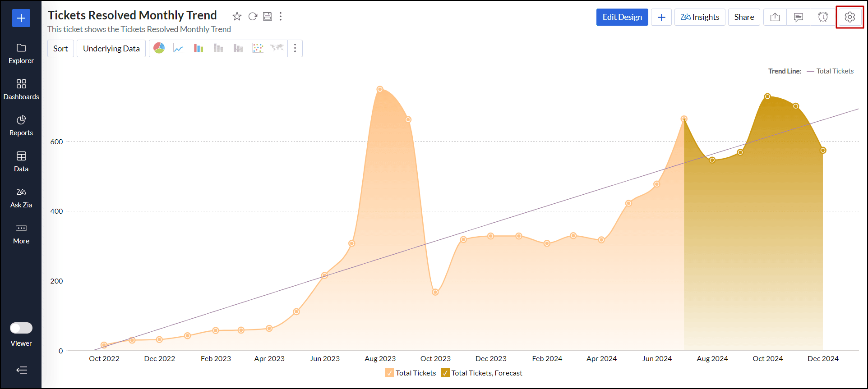Open the comments icon in top bar
This screenshot has height=389, width=868.
pyautogui.click(x=799, y=17)
